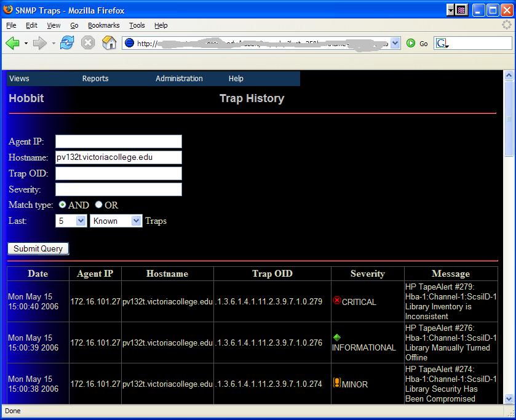Open the URL address bar history dropdown
516x420 pixels.
coord(395,43)
